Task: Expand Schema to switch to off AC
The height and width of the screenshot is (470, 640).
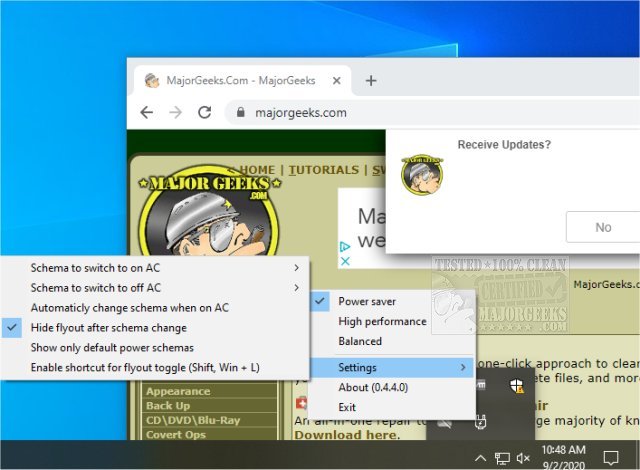Action: point(155,288)
